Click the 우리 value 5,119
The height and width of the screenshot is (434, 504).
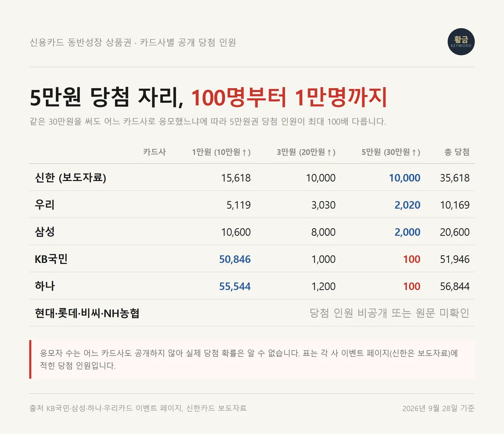239,205
